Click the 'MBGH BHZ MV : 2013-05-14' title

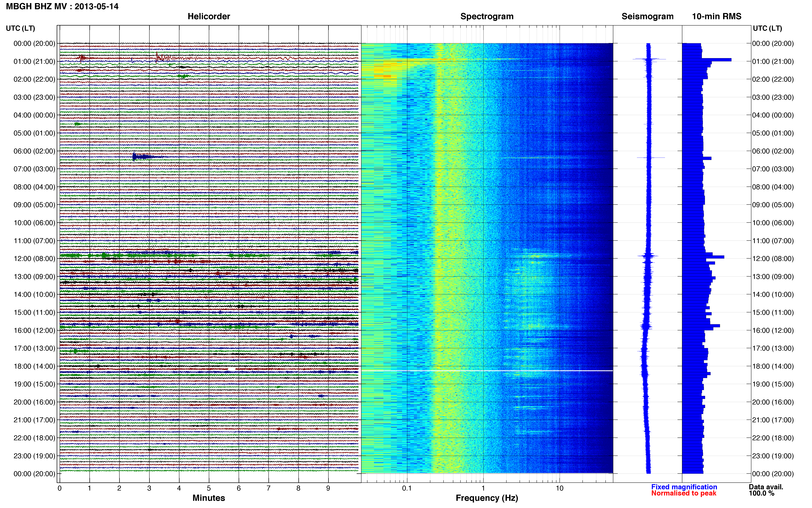[62, 6]
